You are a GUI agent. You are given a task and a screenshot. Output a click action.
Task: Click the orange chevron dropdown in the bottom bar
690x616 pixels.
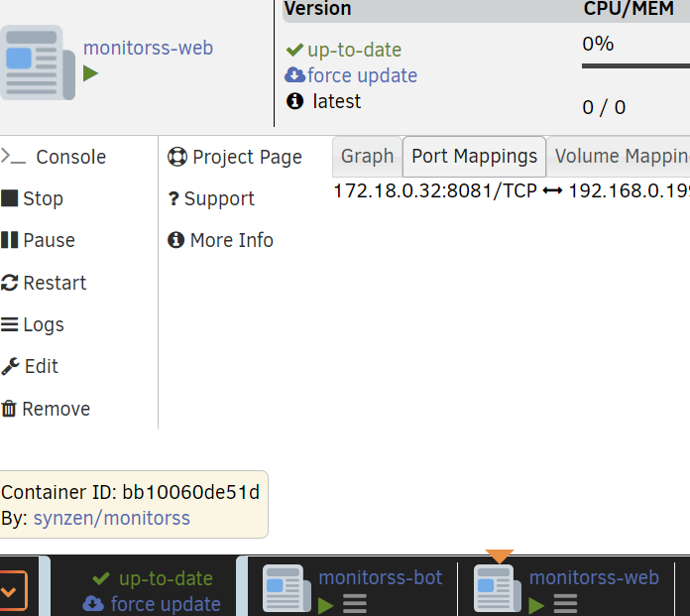pyautogui.click(x=11, y=591)
